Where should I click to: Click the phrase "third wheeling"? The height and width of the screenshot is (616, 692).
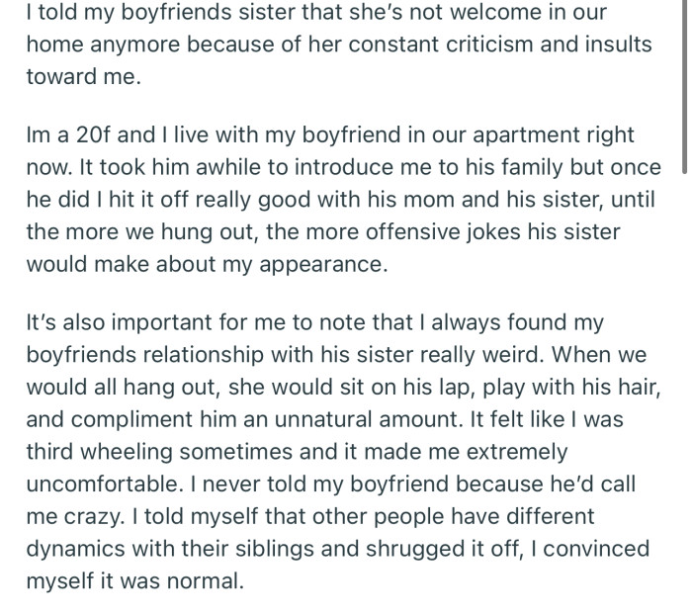(x=99, y=452)
